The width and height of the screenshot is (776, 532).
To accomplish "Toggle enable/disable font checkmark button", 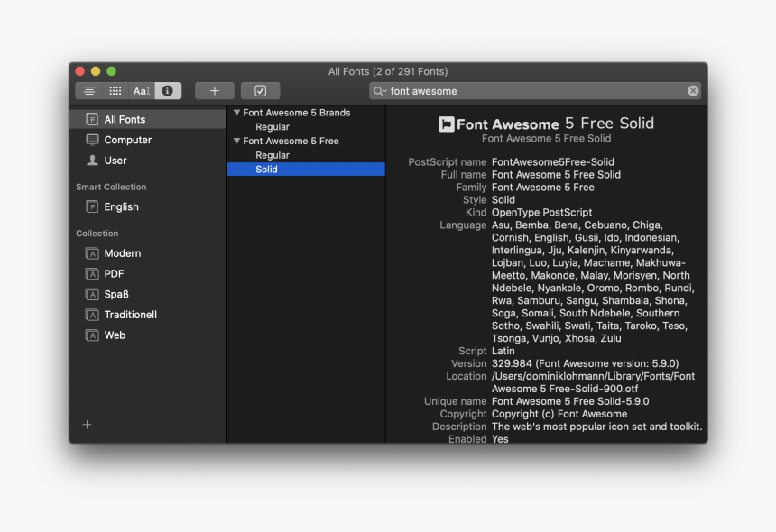I will click(x=260, y=91).
